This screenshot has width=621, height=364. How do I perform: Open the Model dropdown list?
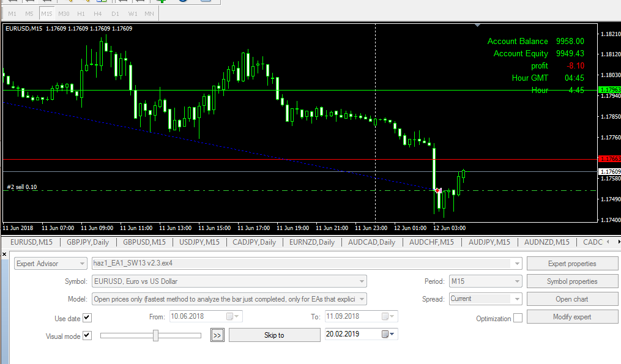tap(362, 299)
